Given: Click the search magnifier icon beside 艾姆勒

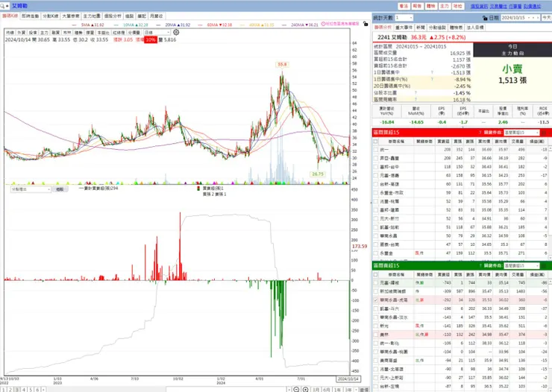Looking at the screenshot, I should pyautogui.click(x=2, y=6).
